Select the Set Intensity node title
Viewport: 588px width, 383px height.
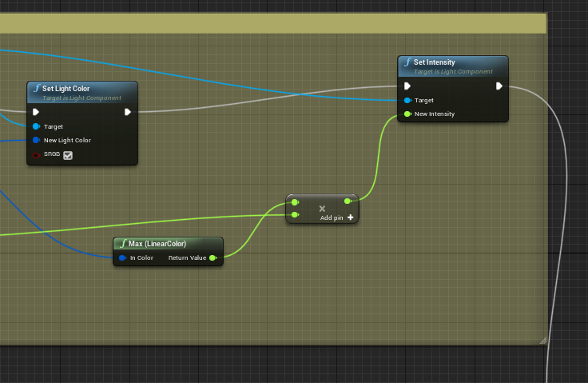click(x=434, y=62)
